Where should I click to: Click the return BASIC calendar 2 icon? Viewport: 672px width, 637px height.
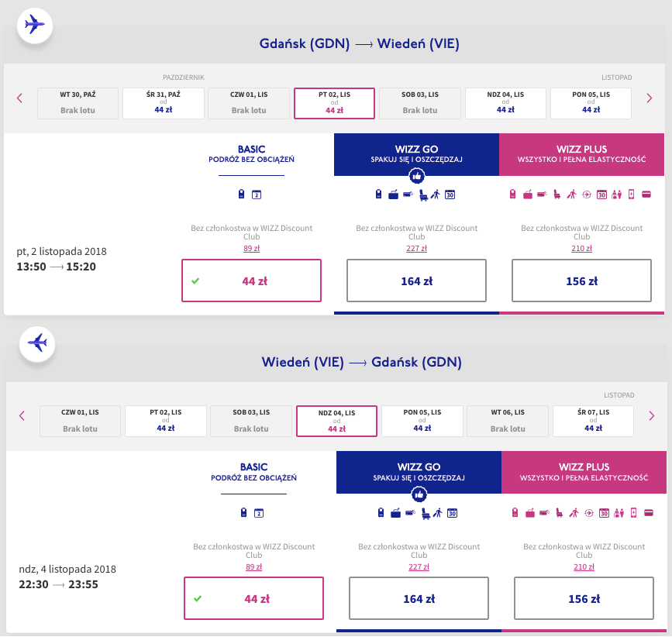tap(259, 513)
